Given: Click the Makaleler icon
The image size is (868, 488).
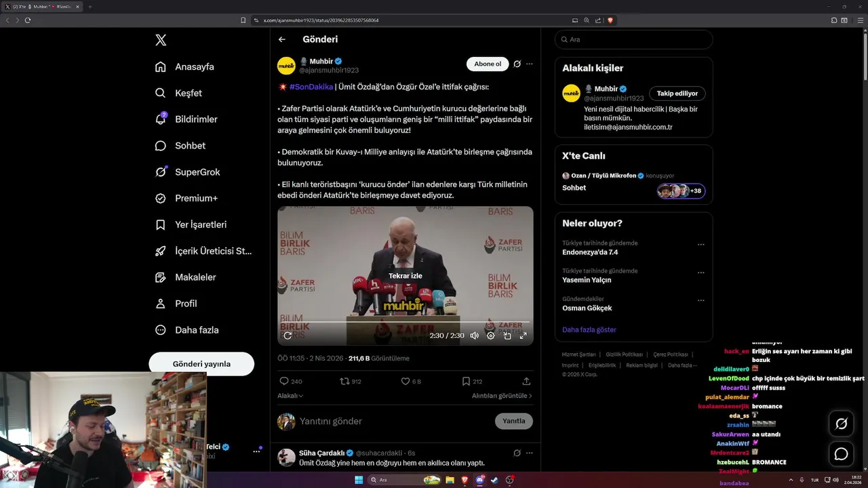Looking at the screenshot, I should (x=161, y=277).
